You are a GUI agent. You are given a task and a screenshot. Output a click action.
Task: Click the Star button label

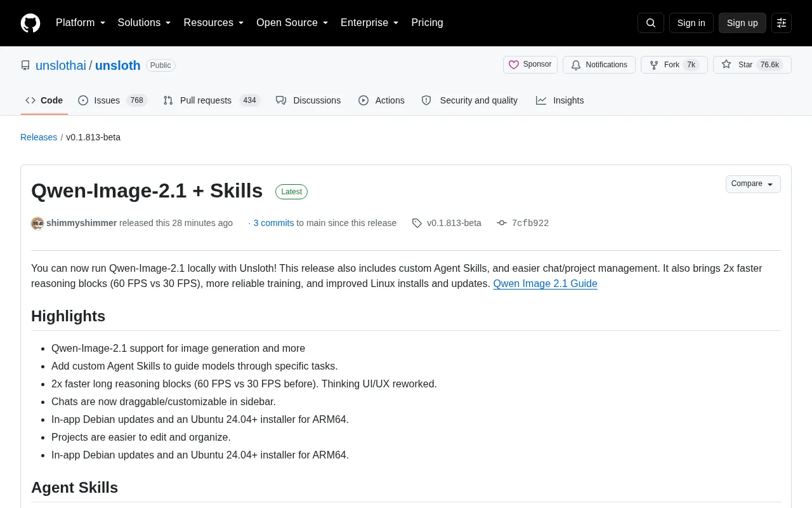pos(745,65)
